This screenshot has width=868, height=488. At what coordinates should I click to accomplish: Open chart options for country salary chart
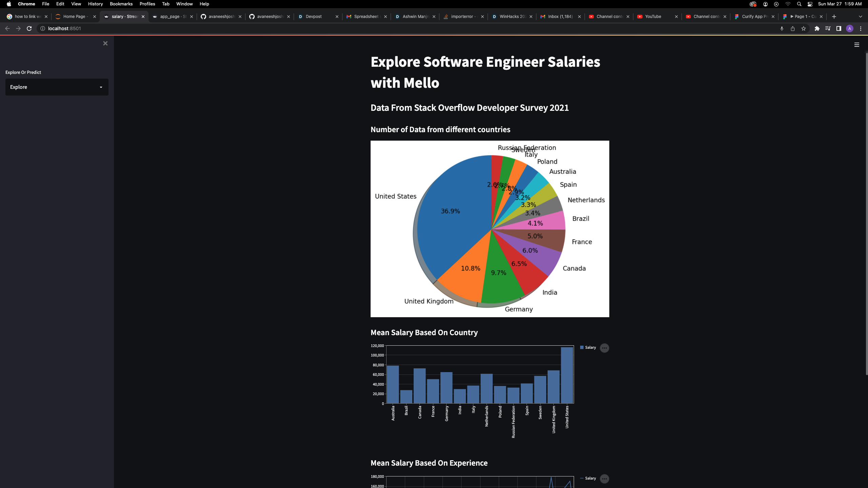(604, 348)
